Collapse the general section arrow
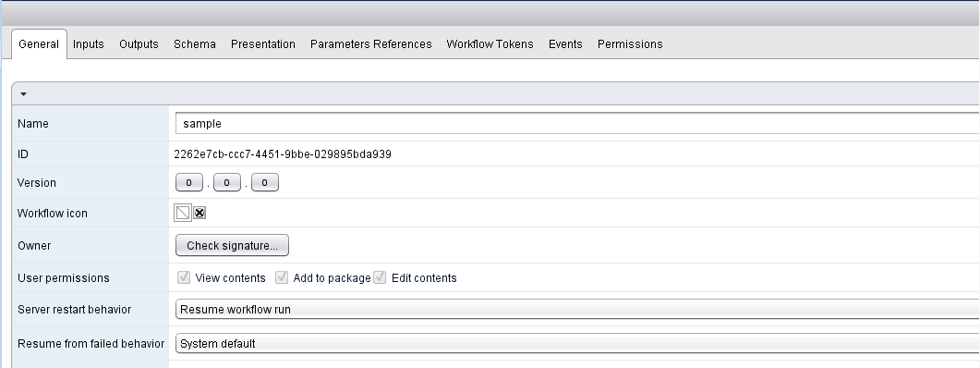Image resolution: width=980 pixels, height=368 pixels. point(24,94)
